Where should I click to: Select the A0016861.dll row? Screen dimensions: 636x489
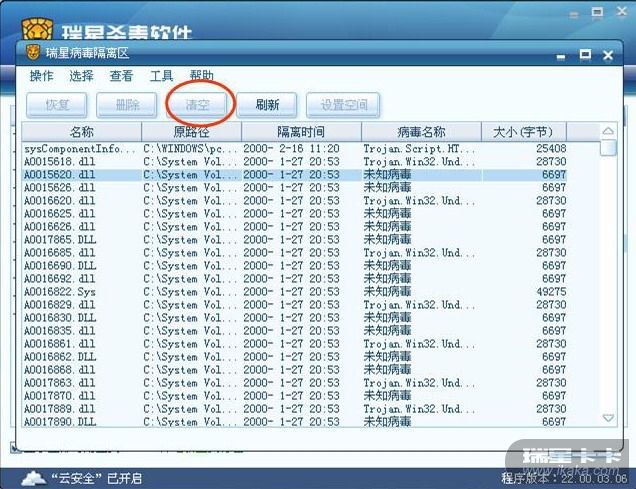(x=294, y=343)
